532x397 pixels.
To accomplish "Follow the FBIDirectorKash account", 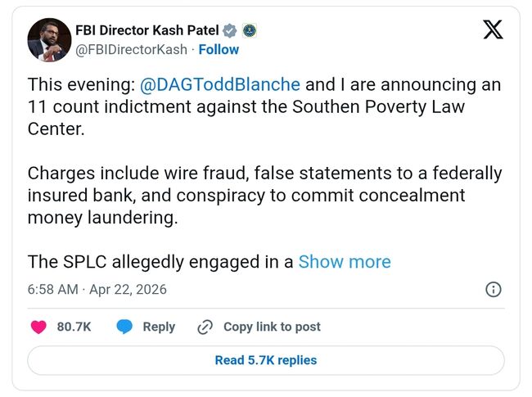I will (218, 49).
